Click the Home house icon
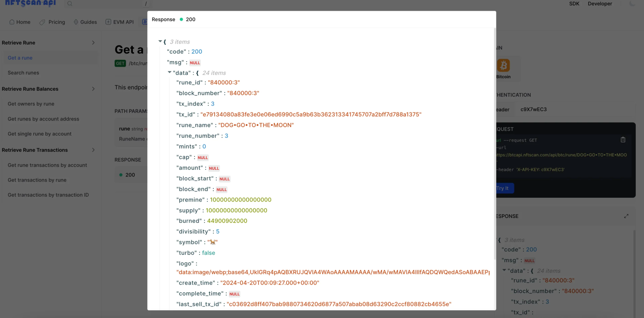Screen dimensions: 644x318 [12, 22]
